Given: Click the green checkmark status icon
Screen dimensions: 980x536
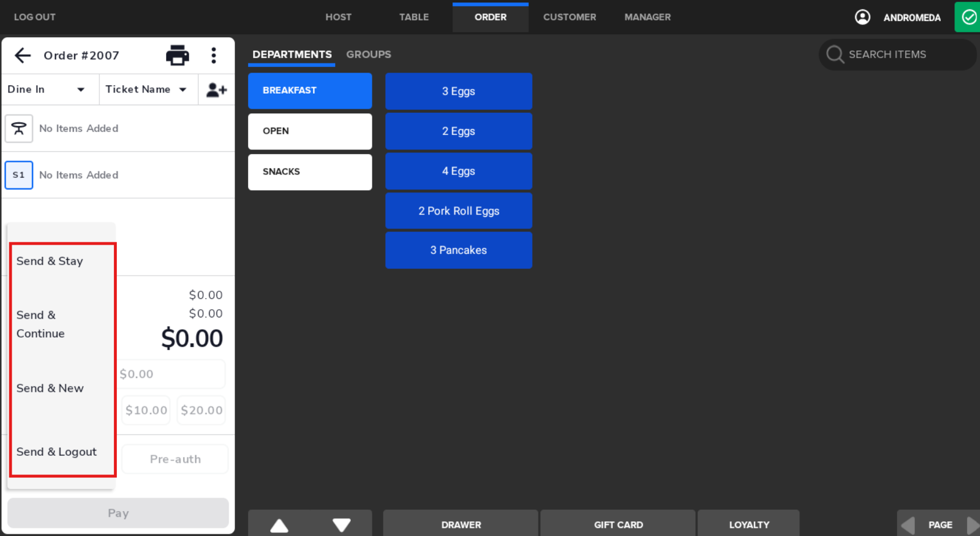Looking at the screenshot, I should [968, 17].
